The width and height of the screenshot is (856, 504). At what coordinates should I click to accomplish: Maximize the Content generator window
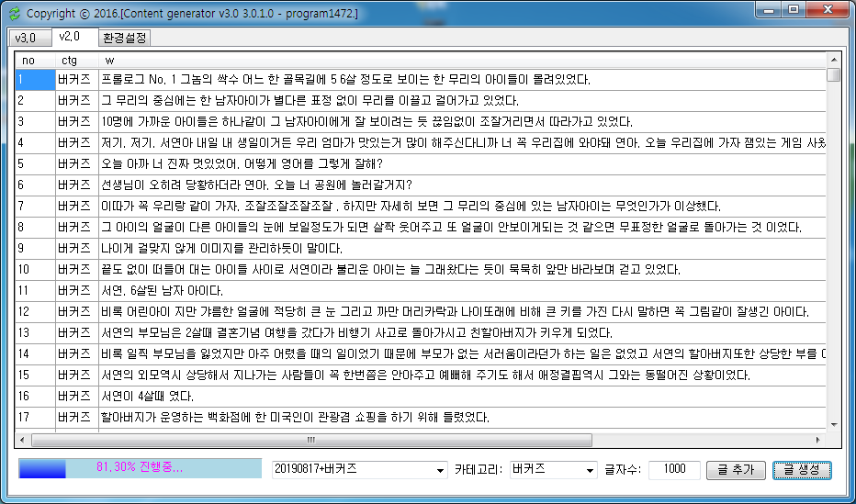click(x=794, y=10)
